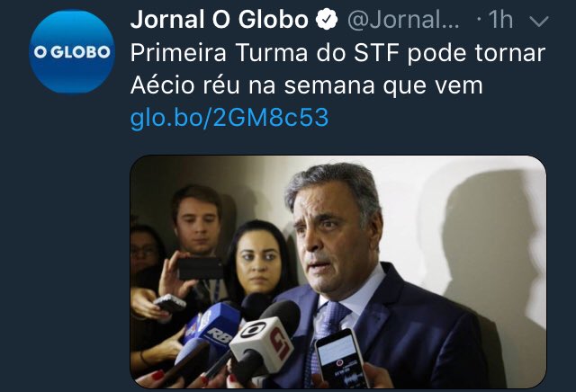Click the 1h timestamp of the tweet

click(x=500, y=20)
